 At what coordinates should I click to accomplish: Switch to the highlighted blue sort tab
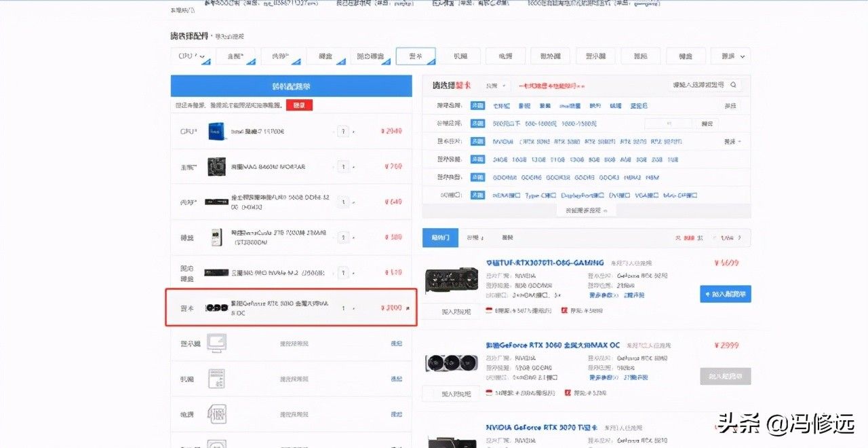click(x=440, y=238)
